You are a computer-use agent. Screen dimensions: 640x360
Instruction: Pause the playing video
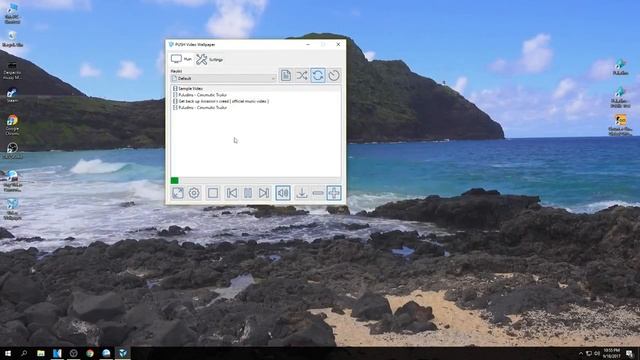tap(248, 193)
